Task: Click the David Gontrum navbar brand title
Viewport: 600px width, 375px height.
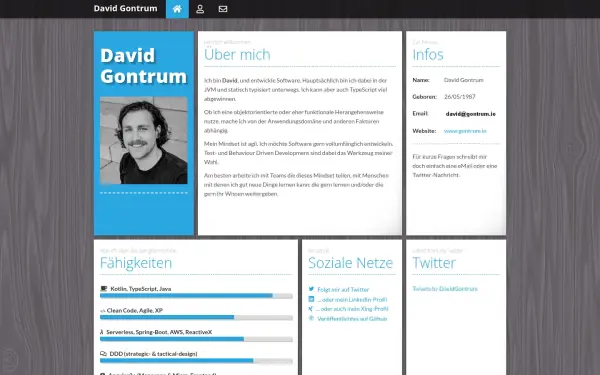Action: [x=126, y=8]
